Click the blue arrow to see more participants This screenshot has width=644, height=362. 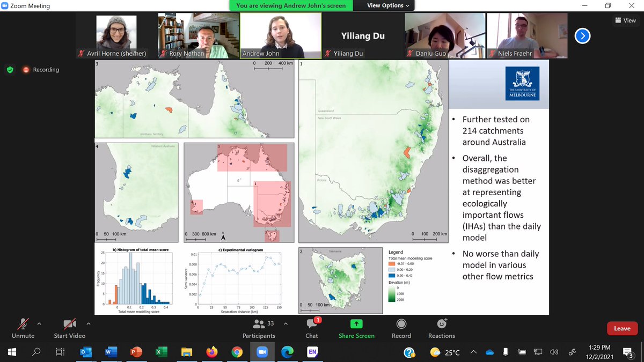pos(582,35)
